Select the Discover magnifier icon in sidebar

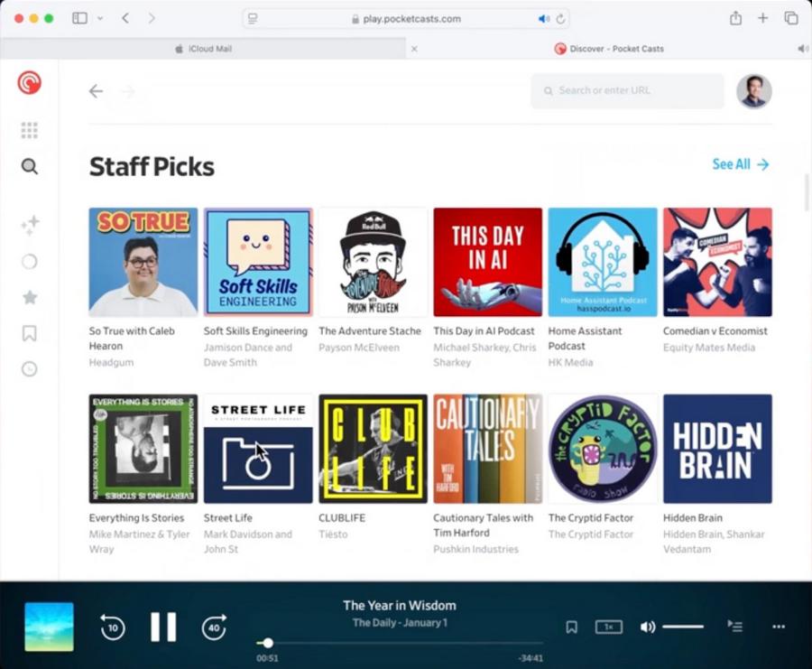pyautogui.click(x=30, y=167)
